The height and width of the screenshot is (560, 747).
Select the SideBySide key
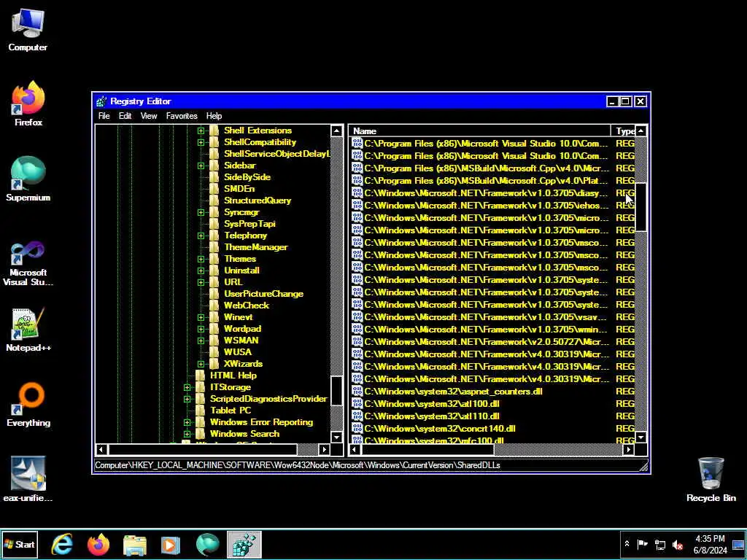[247, 177]
